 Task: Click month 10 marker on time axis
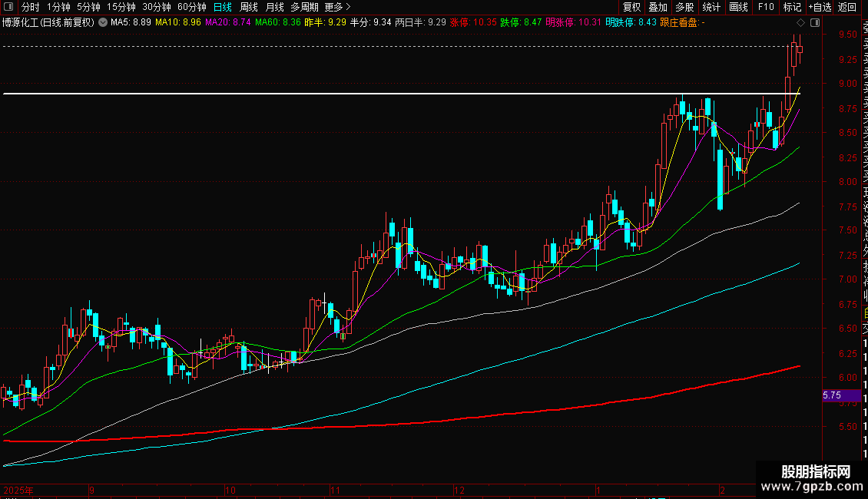coord(230,490)
